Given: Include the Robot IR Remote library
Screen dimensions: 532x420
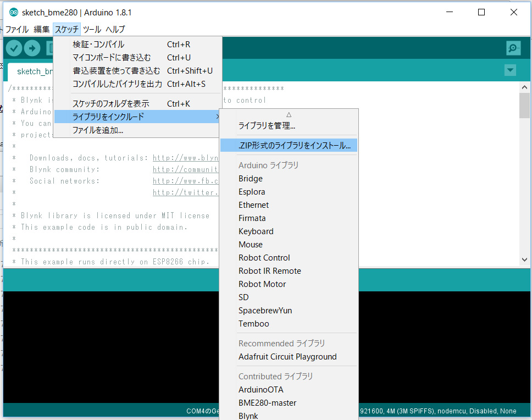Looking at the screenshot, I should pos(269,271).
